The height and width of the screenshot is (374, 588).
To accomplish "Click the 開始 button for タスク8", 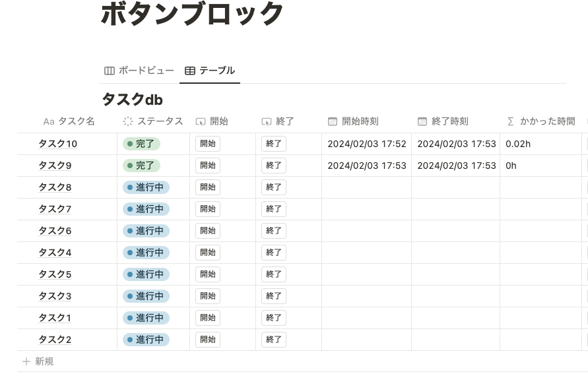I will tap(208, 187).
